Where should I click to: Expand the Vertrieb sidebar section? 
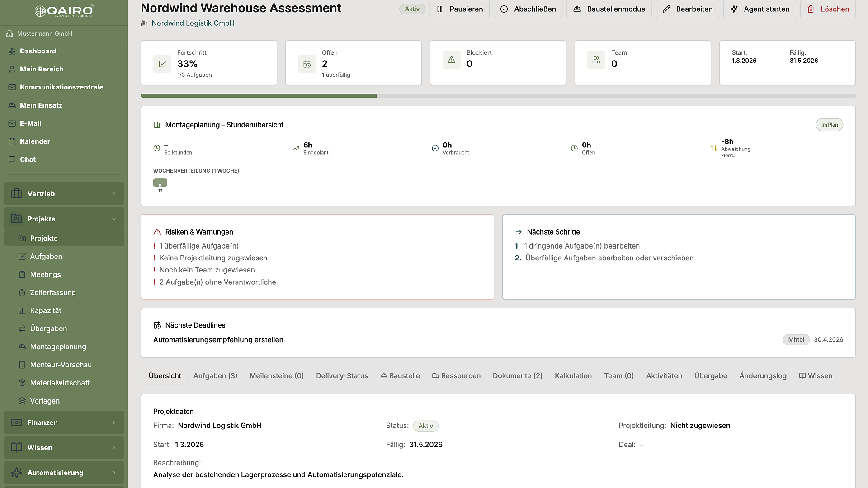[63, 193]
